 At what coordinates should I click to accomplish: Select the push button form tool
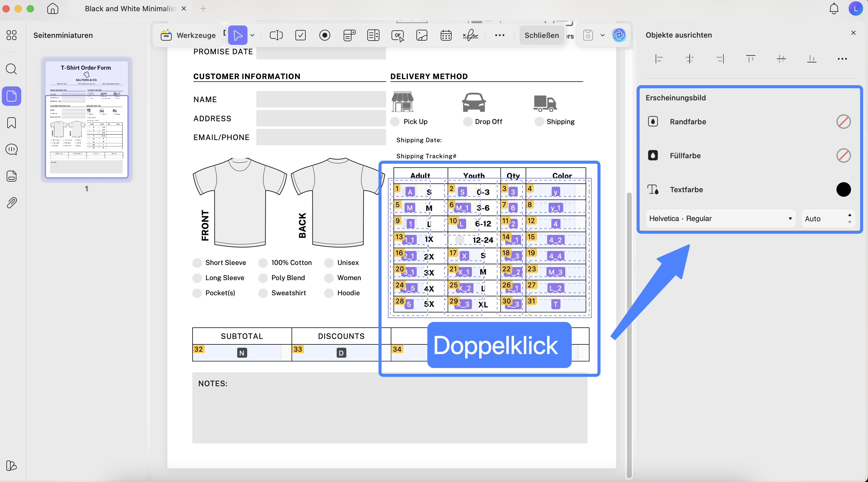[398, 35]
